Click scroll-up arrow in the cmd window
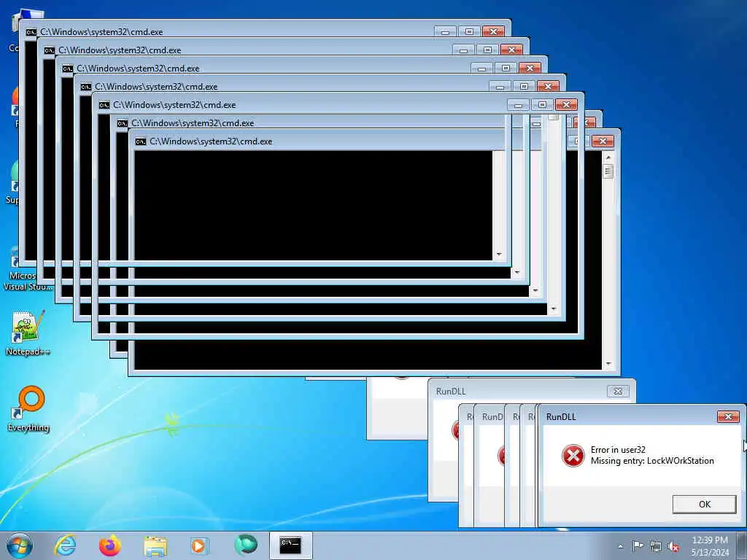The width and height of the screenshot is (747, 560). pyautogui.click(x=608, y=157)
